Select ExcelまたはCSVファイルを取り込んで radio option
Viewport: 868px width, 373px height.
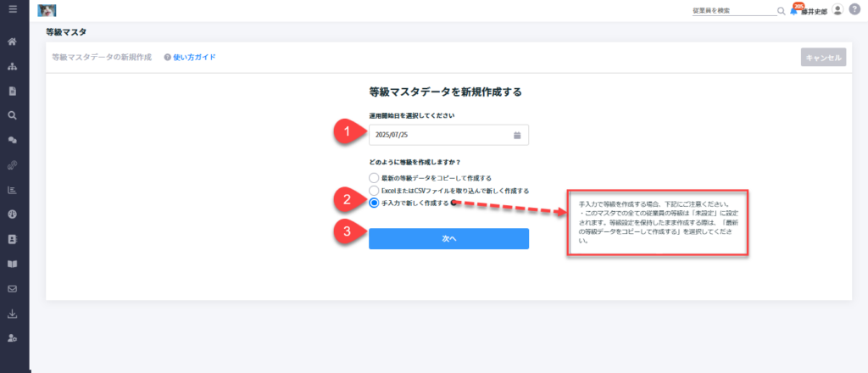coord(374,191)
